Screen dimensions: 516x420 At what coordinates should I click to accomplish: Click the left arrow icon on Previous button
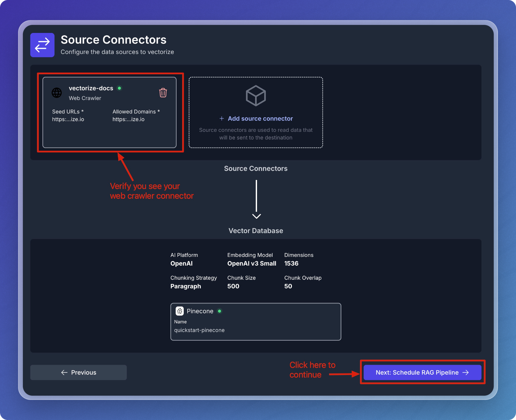click(64, 373)
